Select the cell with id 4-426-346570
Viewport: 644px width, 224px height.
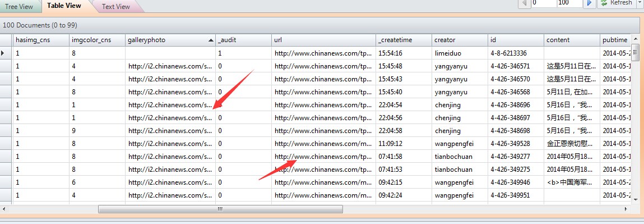coord(516,79)
